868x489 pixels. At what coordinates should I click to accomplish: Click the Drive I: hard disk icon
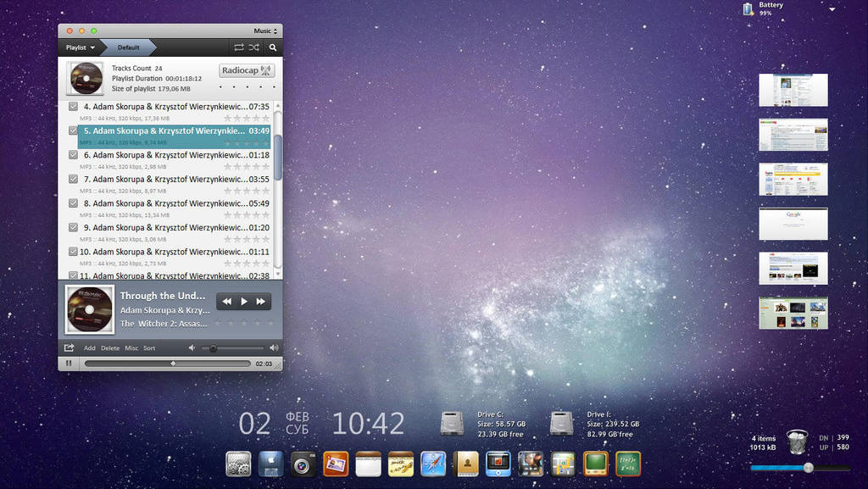[561, 425]
